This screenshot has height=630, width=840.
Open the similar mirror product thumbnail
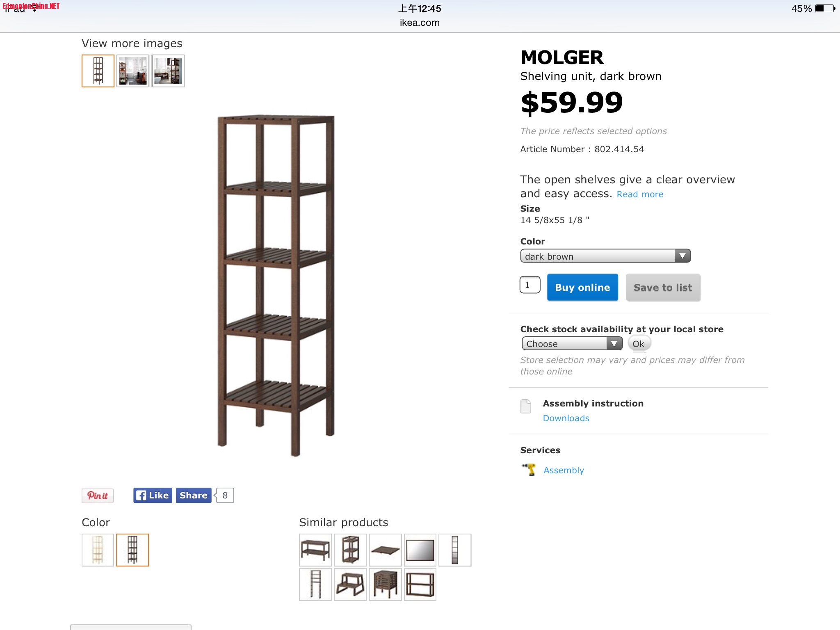[x=420, y=550]
